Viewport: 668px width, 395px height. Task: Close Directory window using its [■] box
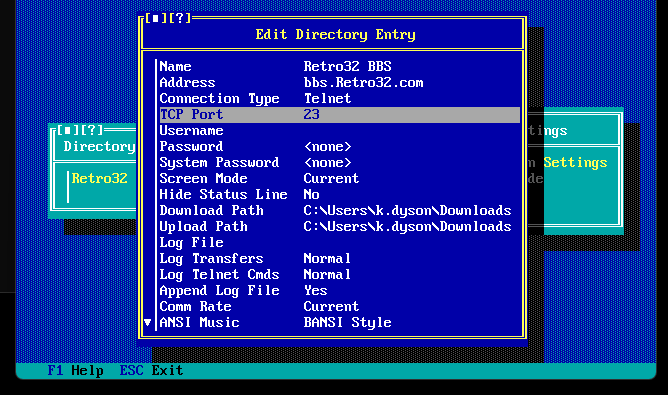click(68, 130)
